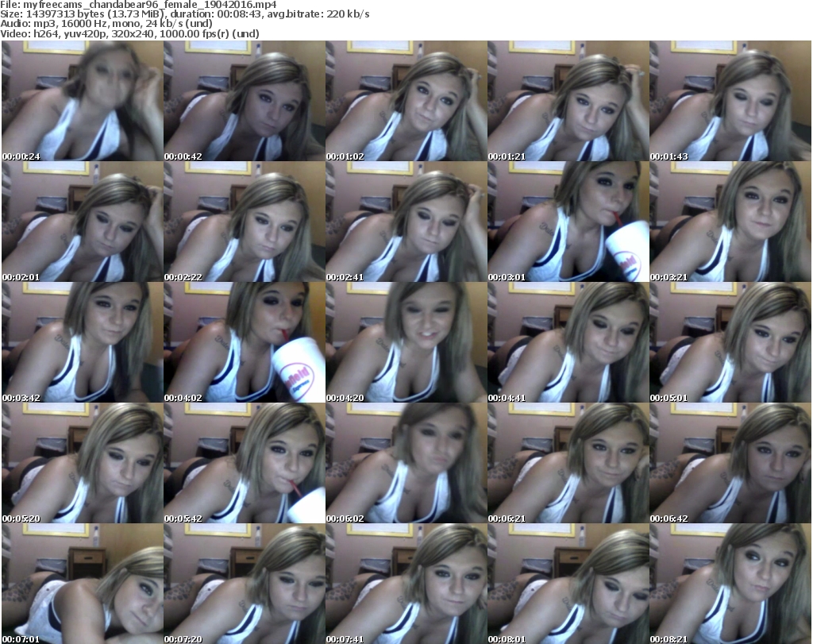Click the "Audio: mp3, 16000 Hz" line
This screenshot has width=813, height=644.
pos(106,24)
